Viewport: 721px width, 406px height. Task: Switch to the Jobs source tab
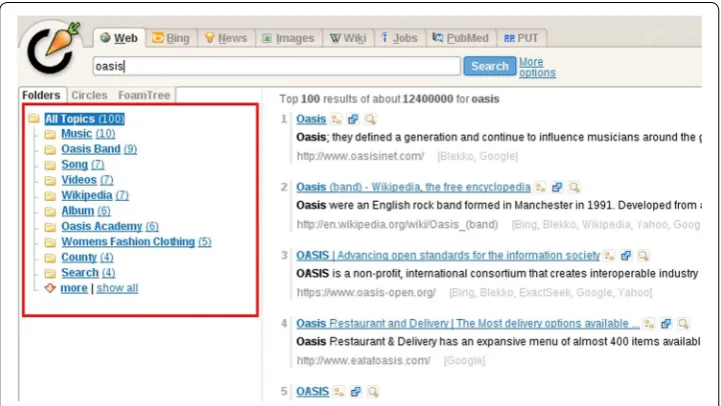pyautogui.click(x=400, y=38)
